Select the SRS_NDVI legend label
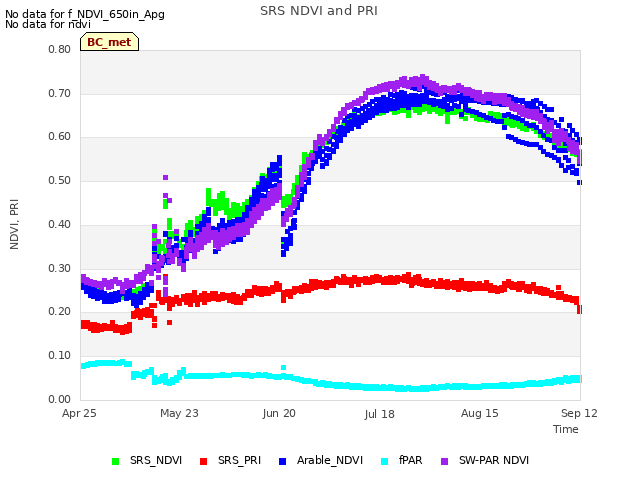Image resolution: width=640 pixels, height=480 pixels. coord(156,460)
